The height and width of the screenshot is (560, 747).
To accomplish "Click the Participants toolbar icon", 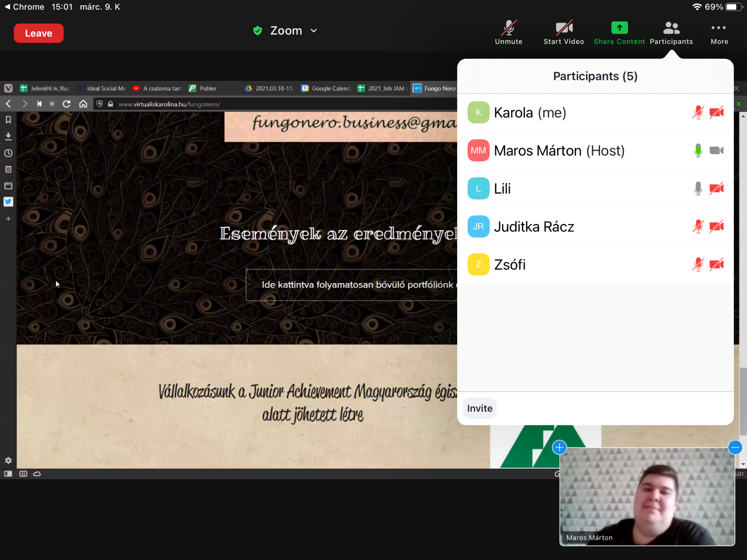I will [x=671, y=28].
